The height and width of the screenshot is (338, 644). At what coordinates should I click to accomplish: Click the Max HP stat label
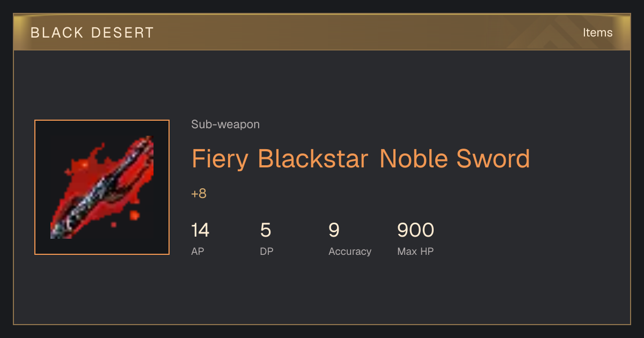pyautogui.click(x=415, y=251)
